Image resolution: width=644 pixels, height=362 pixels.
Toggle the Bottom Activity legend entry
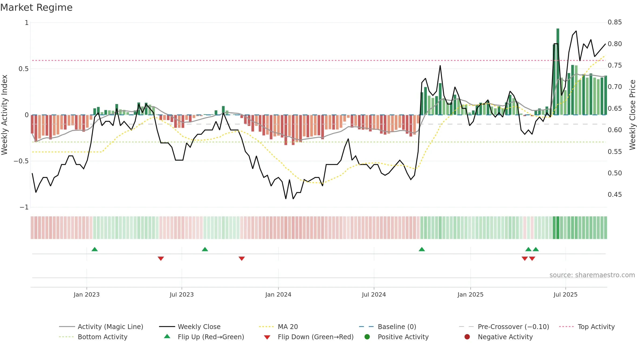93,337
